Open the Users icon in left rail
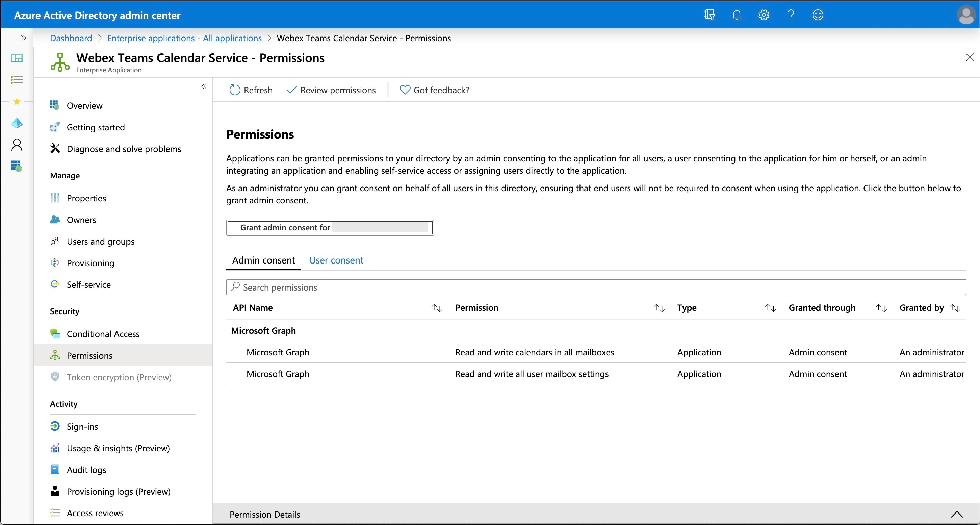This screenshot has height=525, width=980. click(x=17, y=145)
